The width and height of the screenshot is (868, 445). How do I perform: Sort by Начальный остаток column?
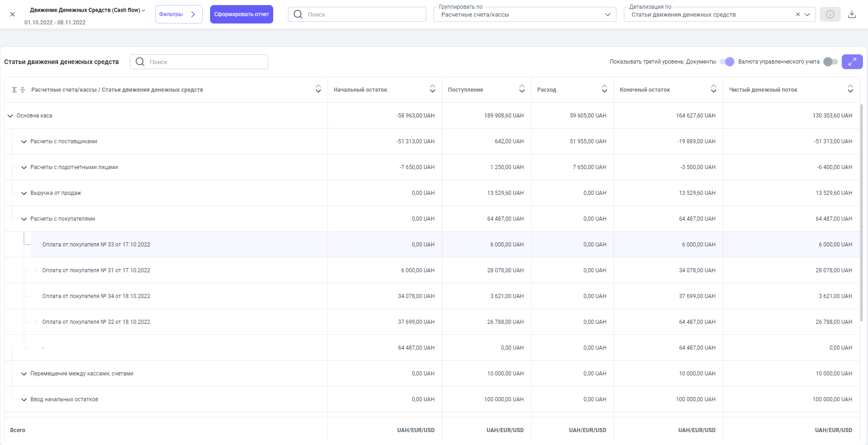click(432, 89)
